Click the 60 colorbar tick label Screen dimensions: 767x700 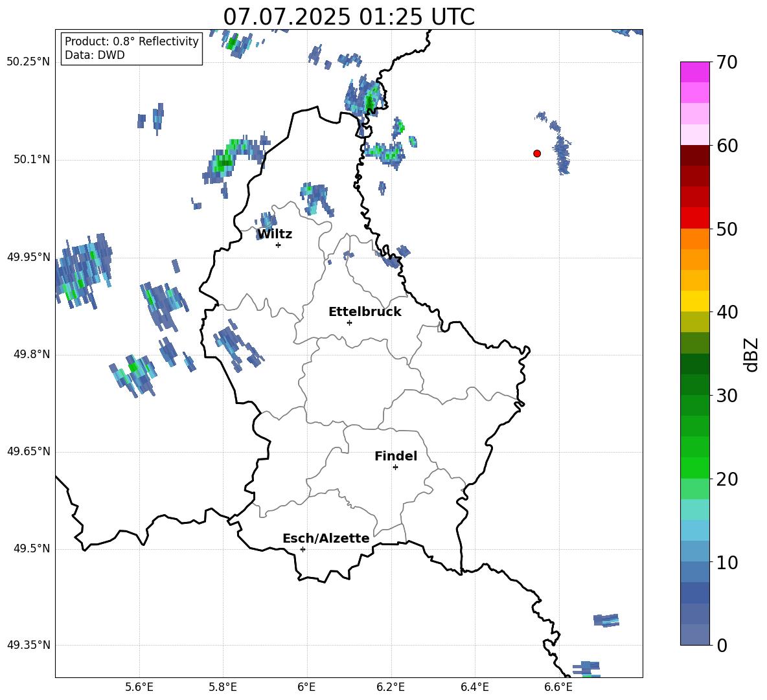[727, 146]
